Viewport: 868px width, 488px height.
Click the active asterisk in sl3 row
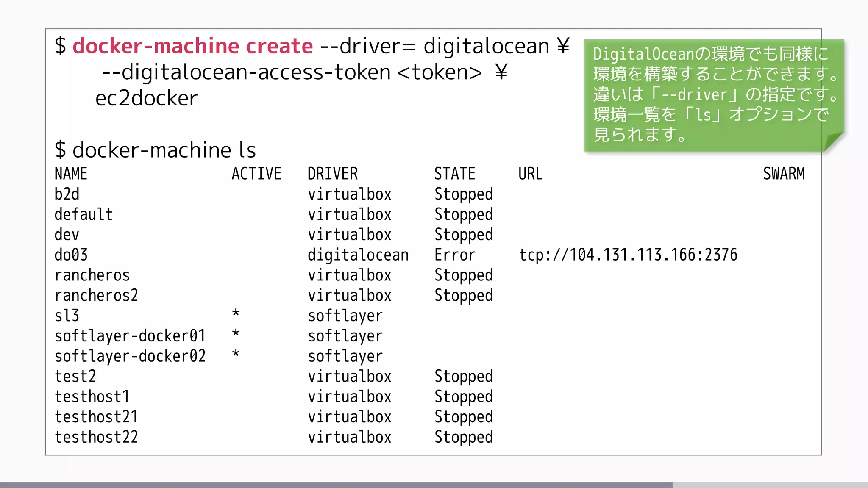pyautogui.click(x=236, y=313)
